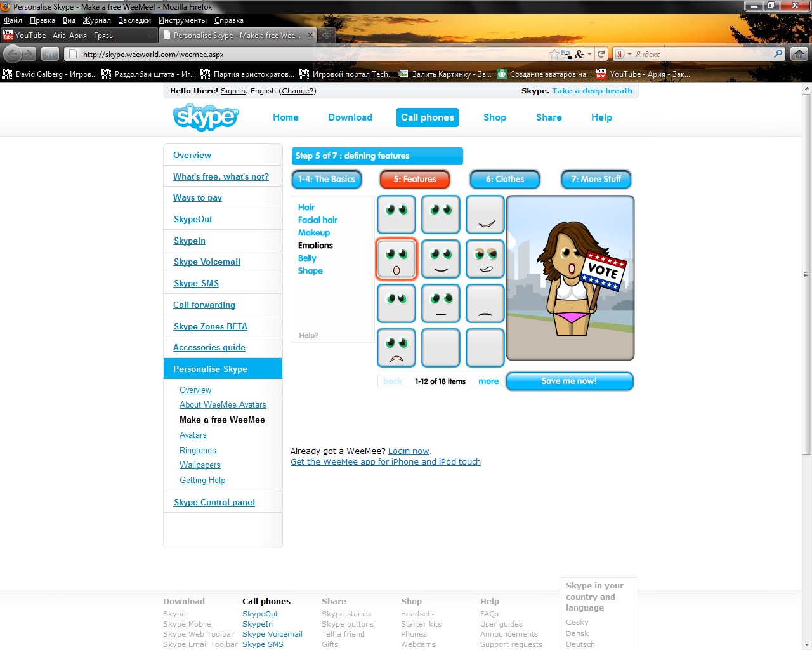Image resolution: width=812 pixels, height=650 pixels.
Task: Open the Shop nav link
Action: (x=495, y=117)
